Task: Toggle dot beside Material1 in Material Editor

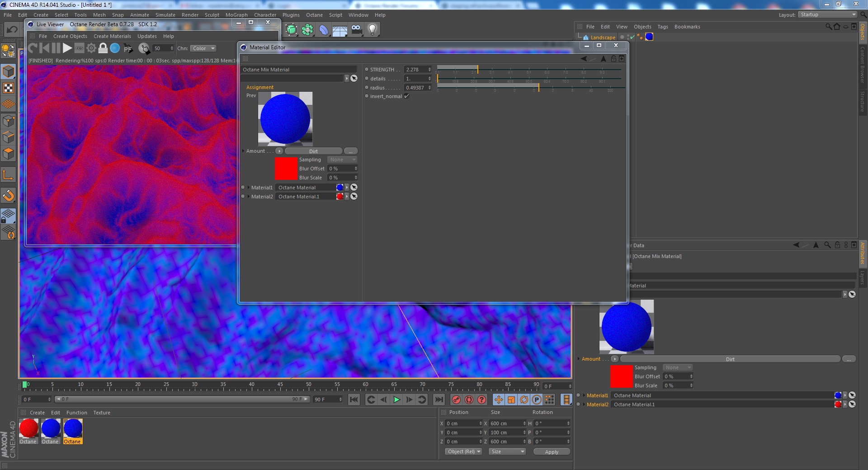Action: coord(243,188)
